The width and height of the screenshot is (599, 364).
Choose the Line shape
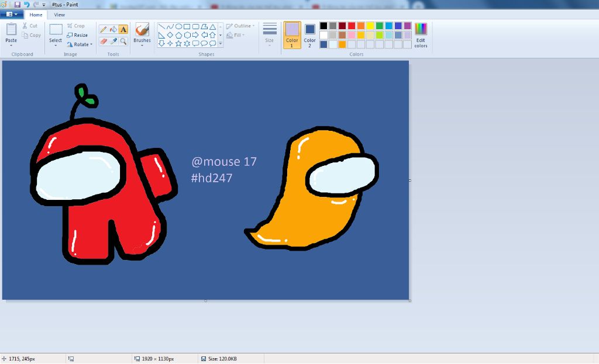[x=161, y=27]
